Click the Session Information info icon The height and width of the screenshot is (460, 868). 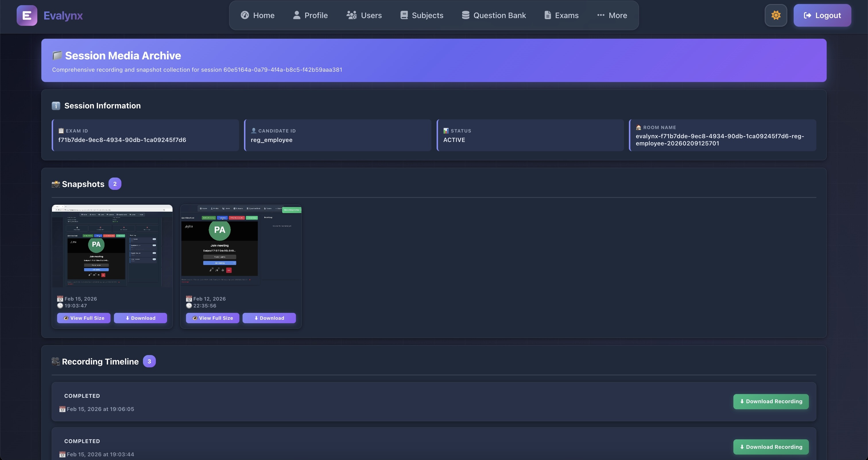coord(56,106)
